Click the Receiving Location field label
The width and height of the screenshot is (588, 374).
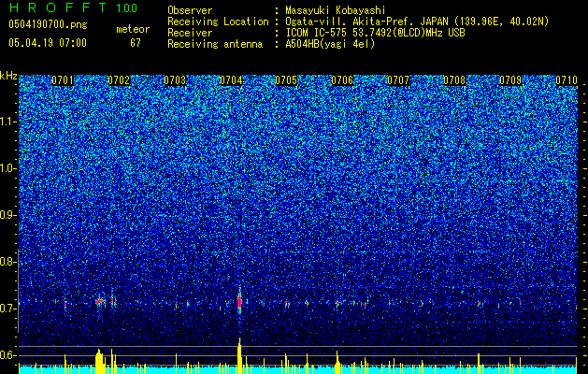pos(218,22)
